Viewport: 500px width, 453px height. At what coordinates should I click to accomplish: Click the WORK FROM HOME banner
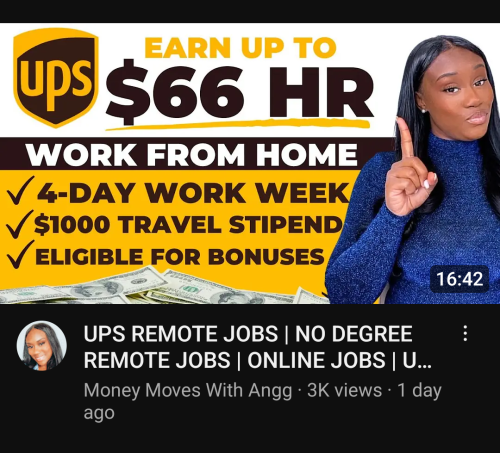[x=192, y=154]
